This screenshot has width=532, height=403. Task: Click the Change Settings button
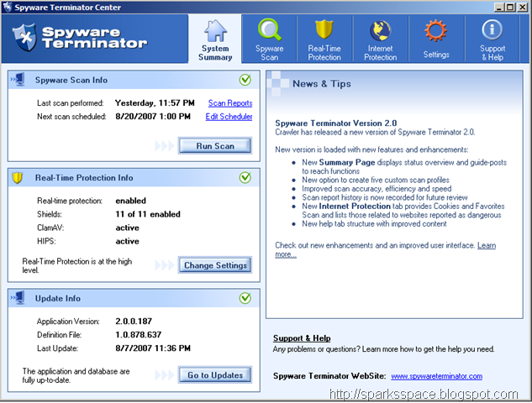pyautogui.click(x=215, y=265)
